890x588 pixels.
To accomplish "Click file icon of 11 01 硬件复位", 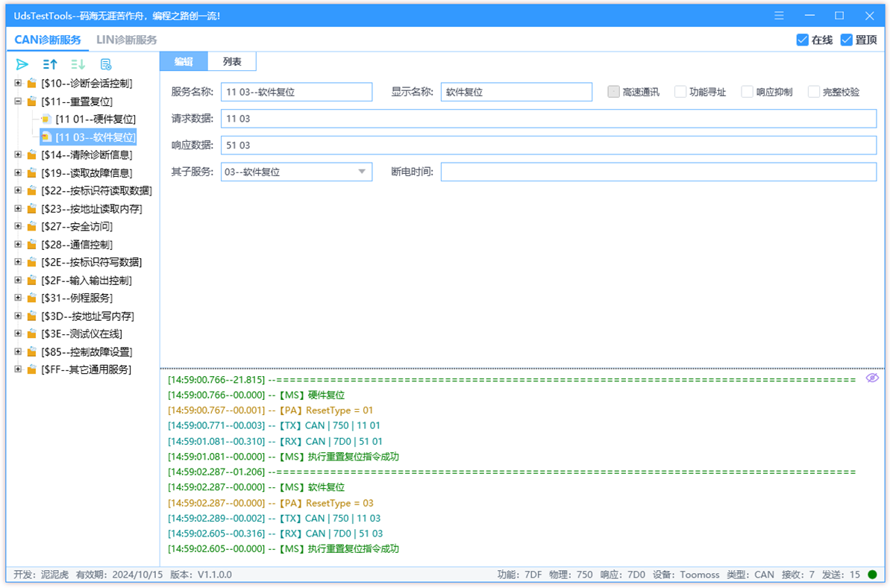I will point(46,119).
